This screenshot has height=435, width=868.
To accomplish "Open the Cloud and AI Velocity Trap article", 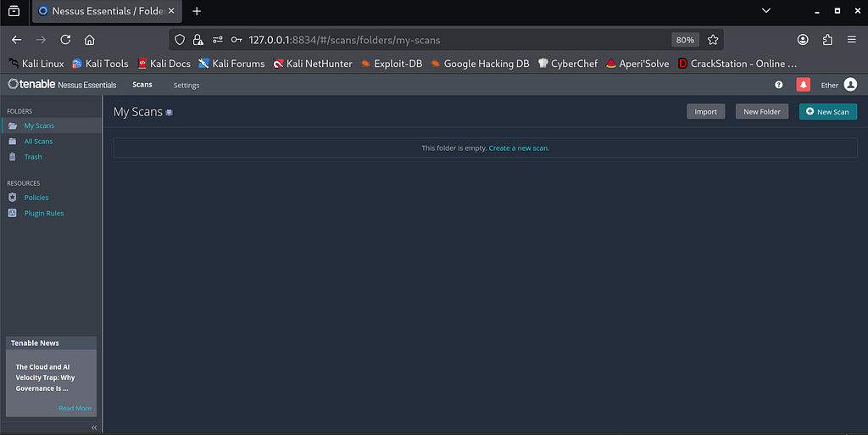I will click(x=45, y=377).
